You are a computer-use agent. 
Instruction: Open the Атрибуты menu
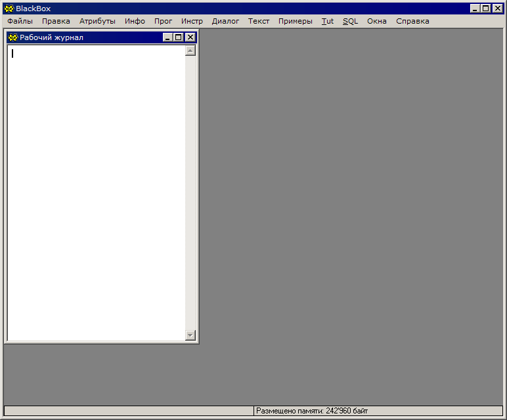pos(97,21)
